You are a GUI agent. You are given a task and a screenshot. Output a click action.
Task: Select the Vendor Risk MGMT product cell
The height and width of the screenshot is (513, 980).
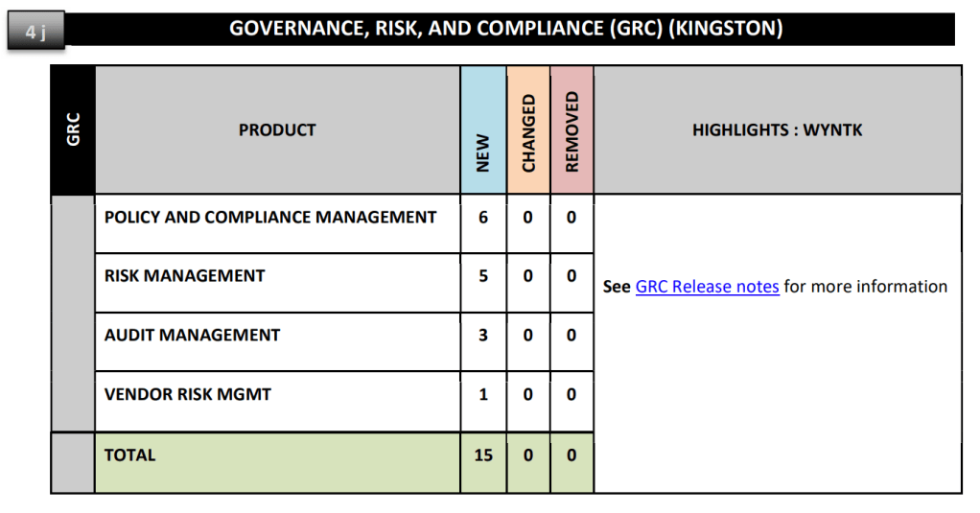(x=188, y=394)
